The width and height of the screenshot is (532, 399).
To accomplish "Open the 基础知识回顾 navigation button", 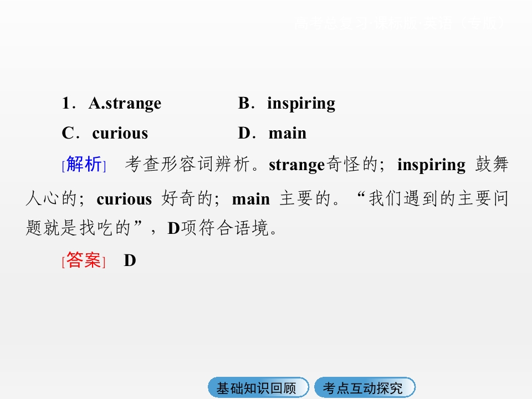I will coord(258,387).
